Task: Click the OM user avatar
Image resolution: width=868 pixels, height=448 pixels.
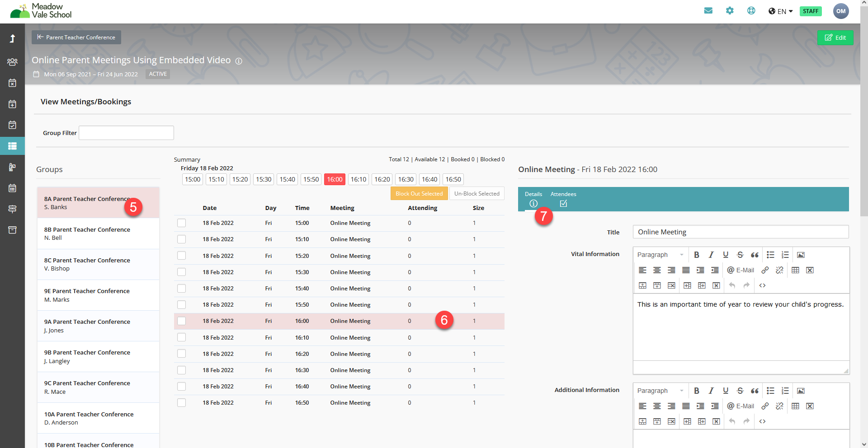Action: (x=840, y=11)
